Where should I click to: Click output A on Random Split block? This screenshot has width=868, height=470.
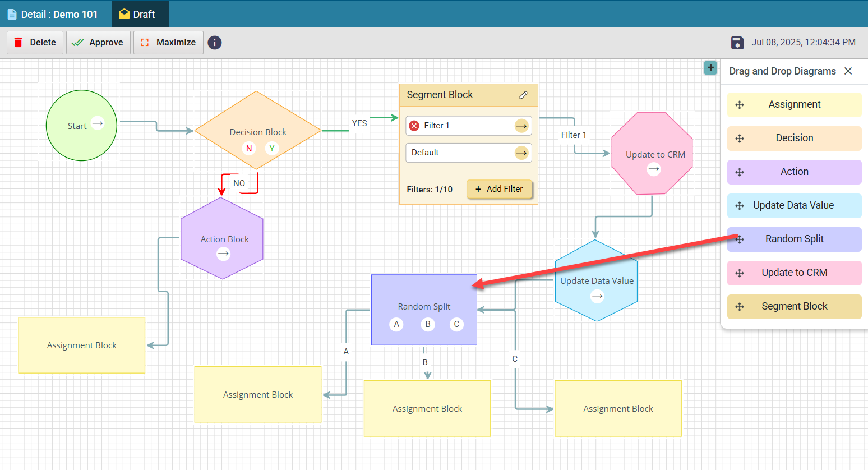396,324
